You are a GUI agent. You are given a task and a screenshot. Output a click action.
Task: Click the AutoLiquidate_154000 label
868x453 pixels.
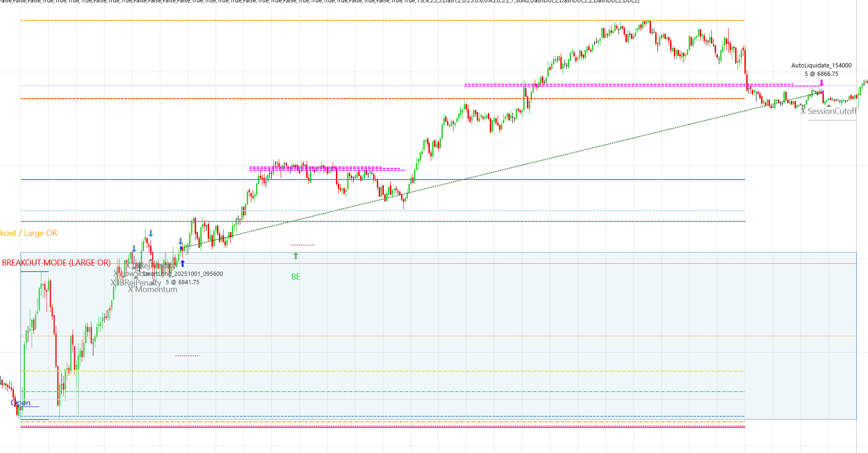pyautogui.click(x=822, y=66)
